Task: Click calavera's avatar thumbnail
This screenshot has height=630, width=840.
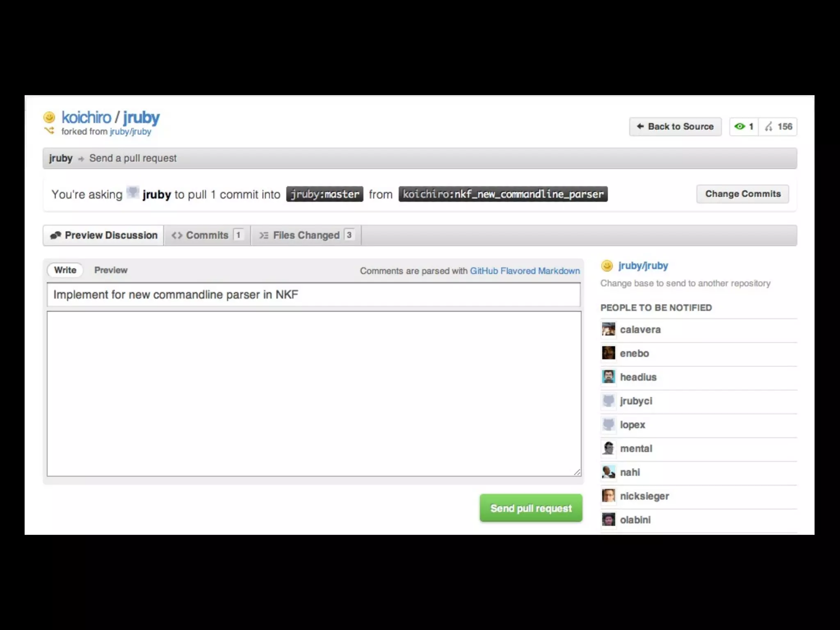Action: 608,329
